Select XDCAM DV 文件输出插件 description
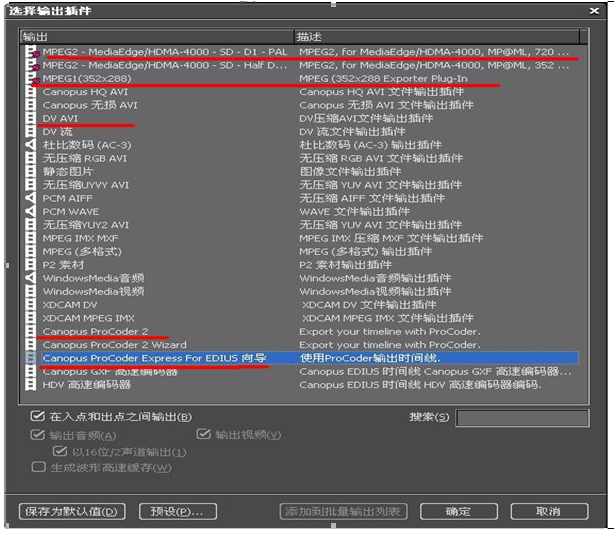This screenshot has height=533, width=614. tap(369, 305)
